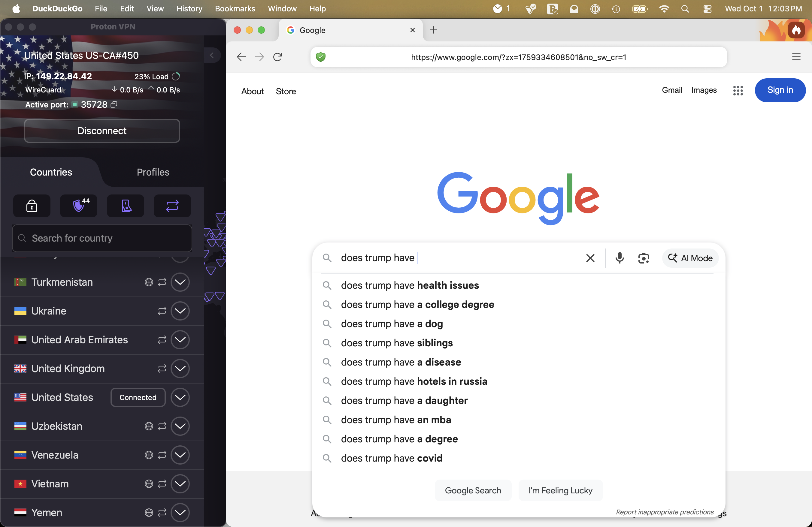Open the Google apps grid icon
This screenshot has width=812, height=527.
[738, 90]
